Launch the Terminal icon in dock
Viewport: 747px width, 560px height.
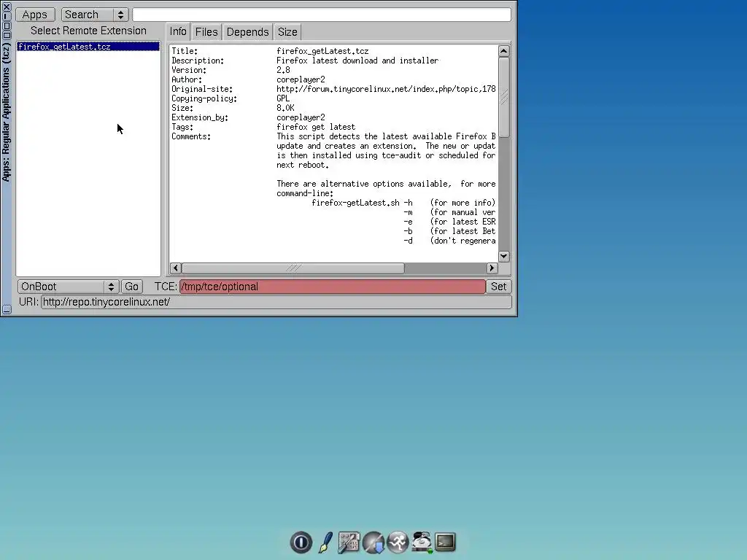pyautogui.click(x=446, y=542)
